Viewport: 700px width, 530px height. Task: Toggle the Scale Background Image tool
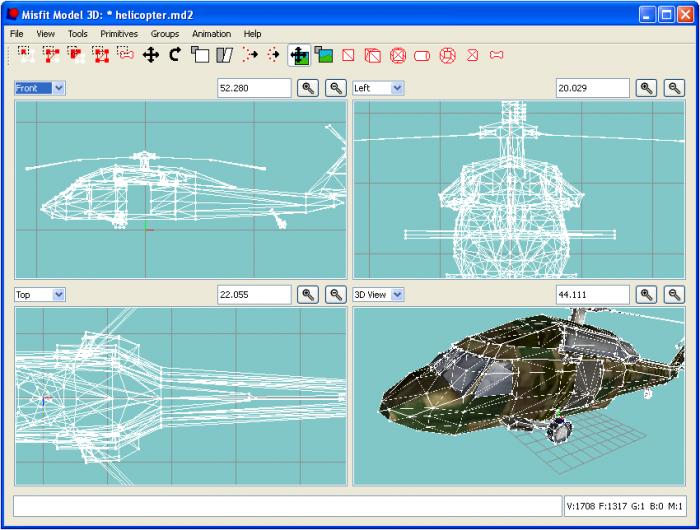pos(324,55)
